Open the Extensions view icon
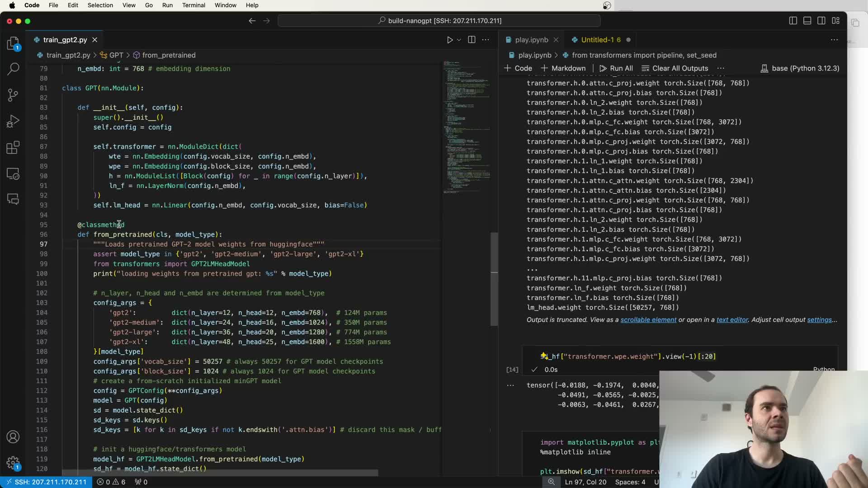The image size is (868, 488). pos(13,147)
